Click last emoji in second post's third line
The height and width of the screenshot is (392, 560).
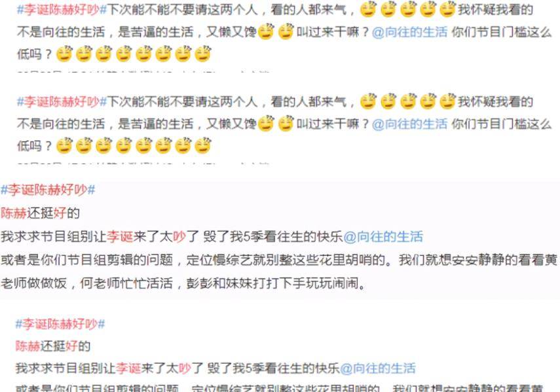[x=203, y=146]
